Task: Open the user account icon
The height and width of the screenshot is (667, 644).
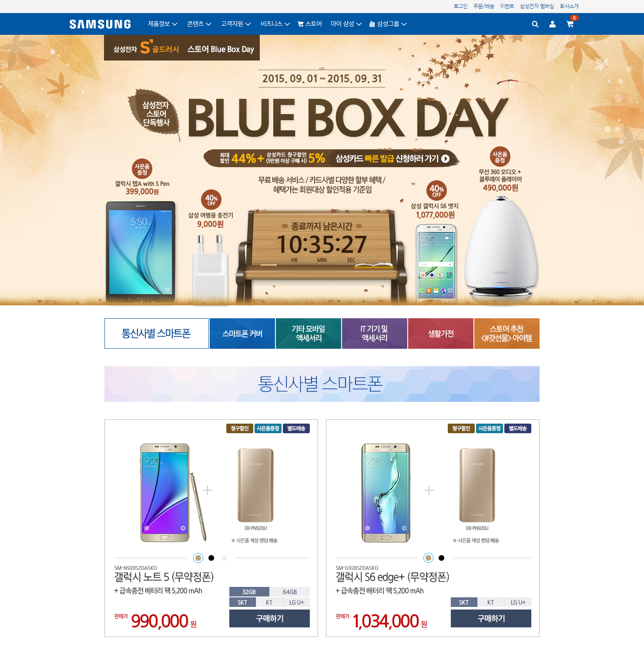Action: [x=552, y=24]
